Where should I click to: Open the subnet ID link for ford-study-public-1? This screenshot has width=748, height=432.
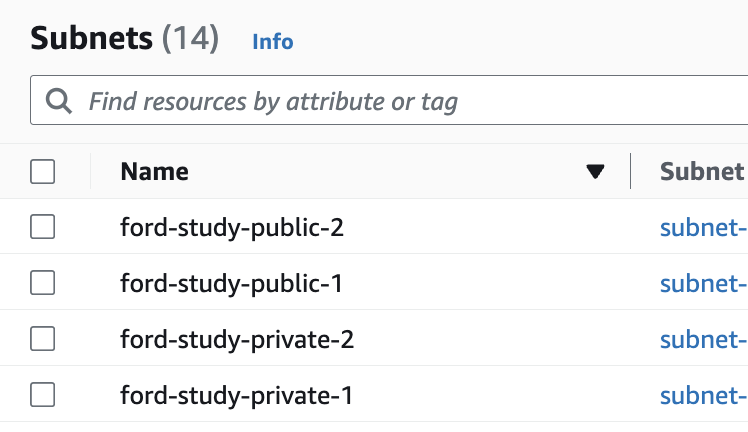pyautogui.click(x=704, y=284)
